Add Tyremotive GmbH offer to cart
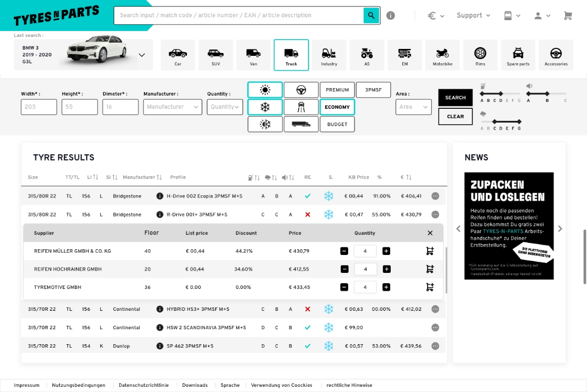The height and width of the screenshot is (392, 587). click(x=430, y=287)
